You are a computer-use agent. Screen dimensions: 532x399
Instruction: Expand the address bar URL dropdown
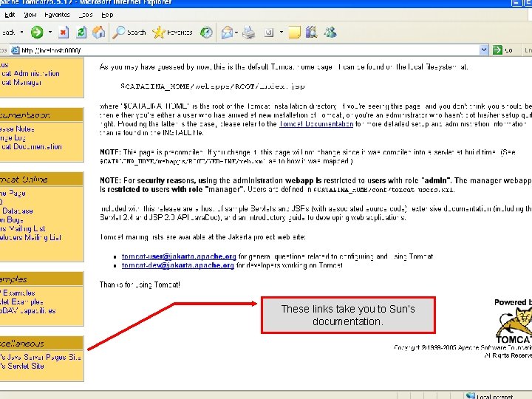pyautogui.click(x=484, y=50)
